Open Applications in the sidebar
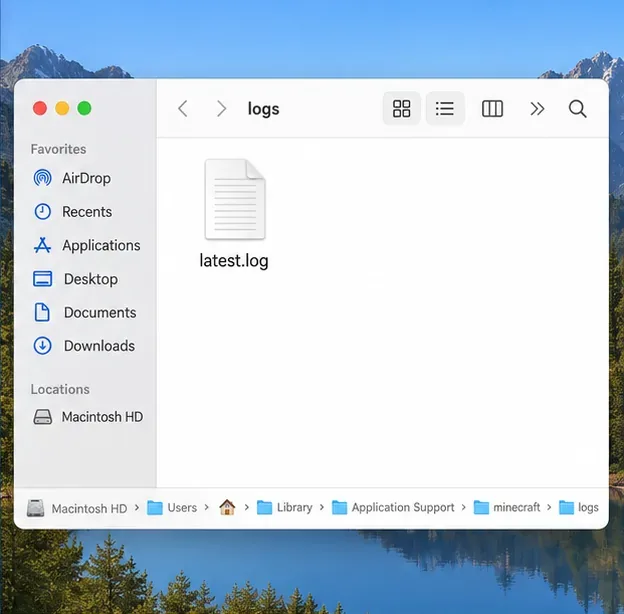 tap(86, 245)
